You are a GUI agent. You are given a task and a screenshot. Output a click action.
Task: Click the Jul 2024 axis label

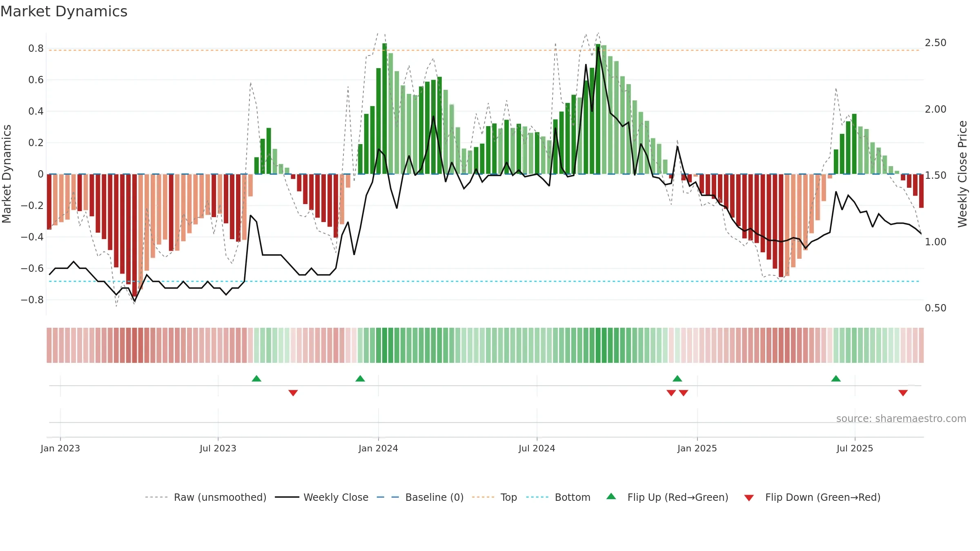(x=537, y=448)
